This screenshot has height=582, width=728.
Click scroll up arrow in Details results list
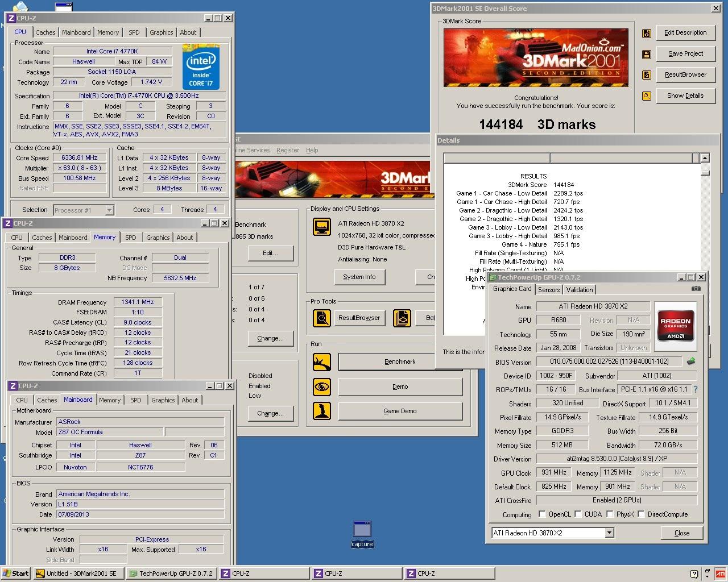pos(705,158)
